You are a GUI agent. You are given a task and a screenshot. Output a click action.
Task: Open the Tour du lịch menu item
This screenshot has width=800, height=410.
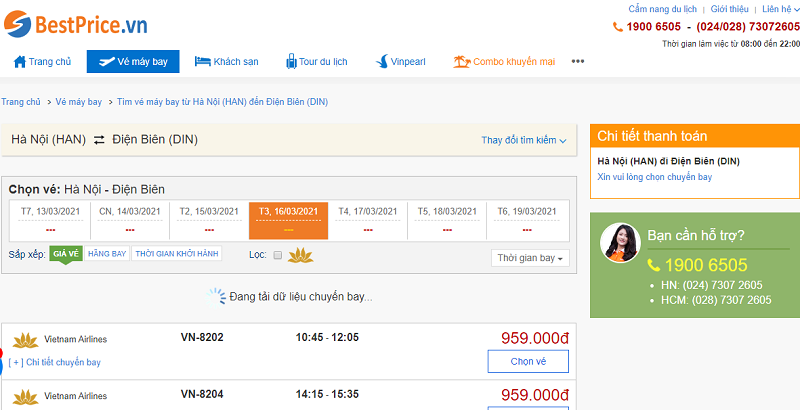click(316, 62)
